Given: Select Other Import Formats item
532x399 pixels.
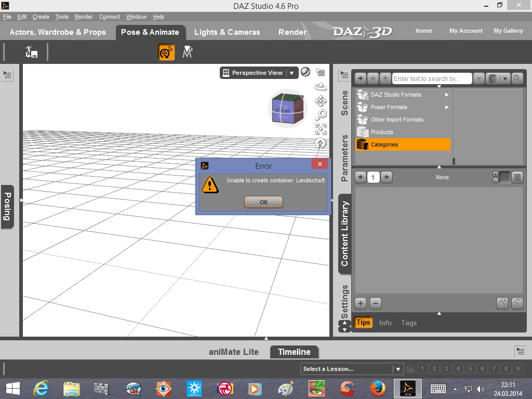Looking at the screenshot, I should 403,119.
